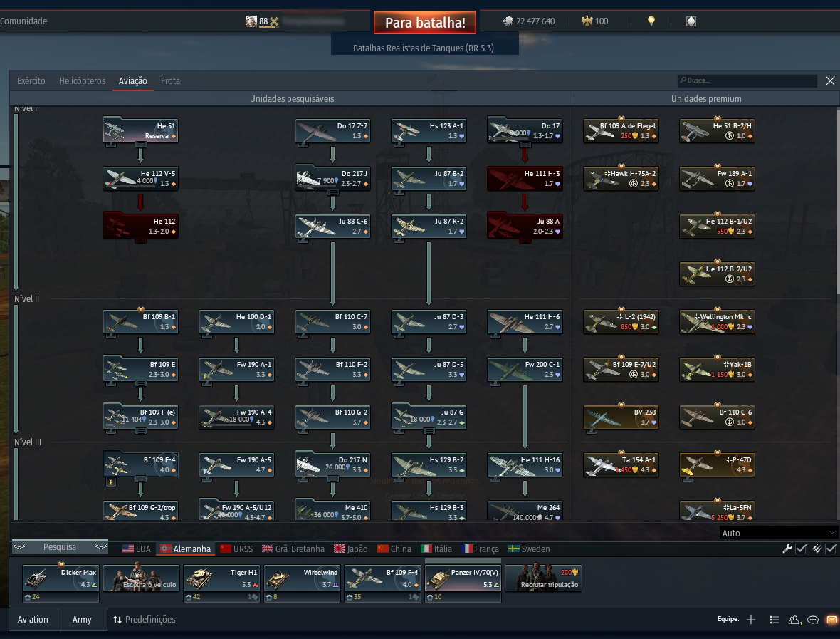Viewport: 840px width, 639px height.
Task: Open the contacts icon at bottom right
Action: pyautogui.click(x=794, y=620)
